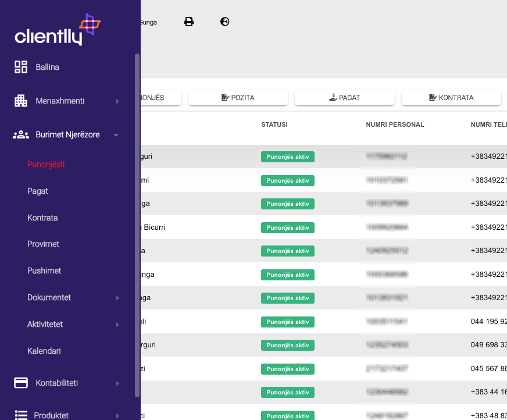
Task: Expand the Menaxhmenti submenu arrow
Action: (x=117, y=101)
